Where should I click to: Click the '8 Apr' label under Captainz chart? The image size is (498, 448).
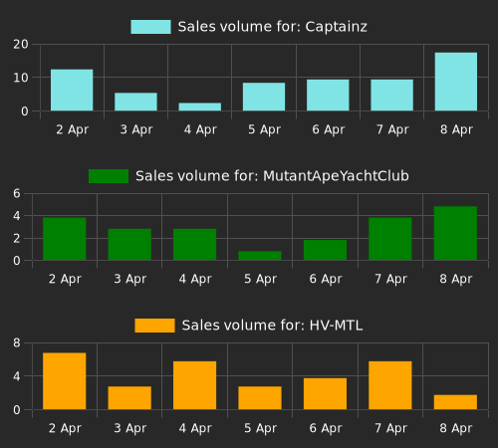[x=456, y=129]
